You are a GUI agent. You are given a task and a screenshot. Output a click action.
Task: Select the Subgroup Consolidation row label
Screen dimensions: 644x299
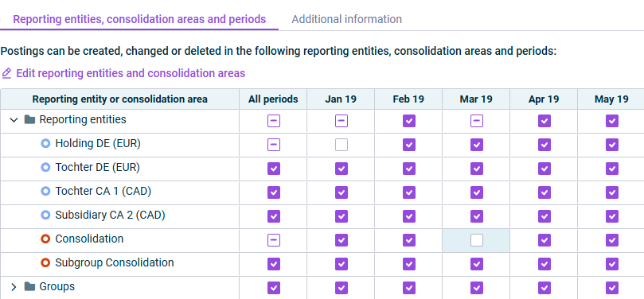click(115, 262)
